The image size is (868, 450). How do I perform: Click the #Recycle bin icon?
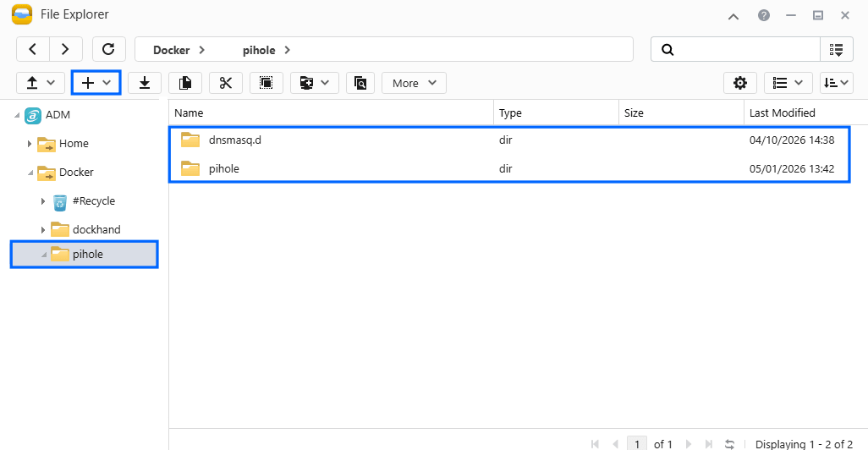[60, 202]
